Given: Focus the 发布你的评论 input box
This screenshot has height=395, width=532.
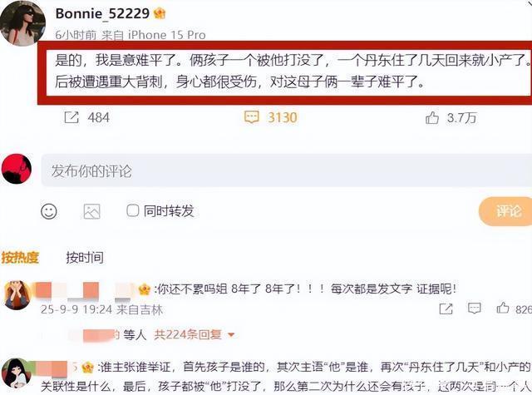Looking at the screenshot, I should tap(287, 170).
